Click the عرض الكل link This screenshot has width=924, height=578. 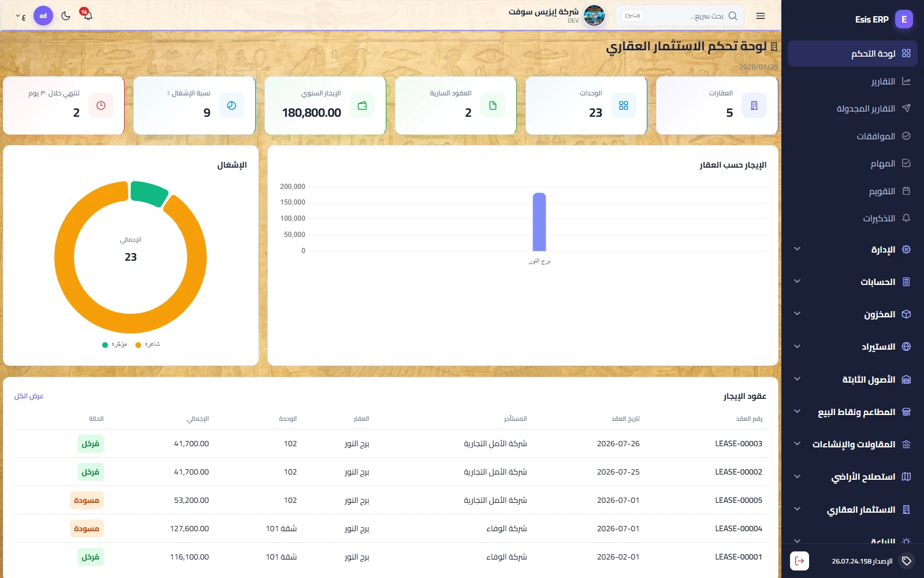coord(29,396)
